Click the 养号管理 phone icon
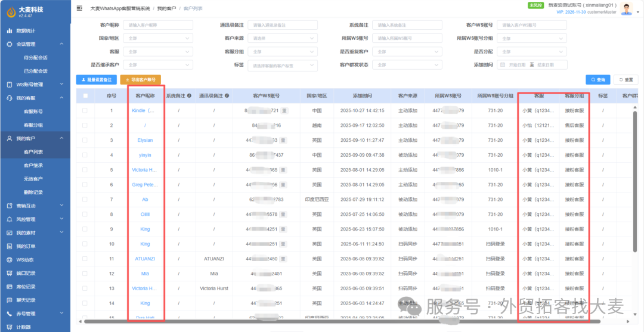This screenshot has height=332, width=644. 9,314
